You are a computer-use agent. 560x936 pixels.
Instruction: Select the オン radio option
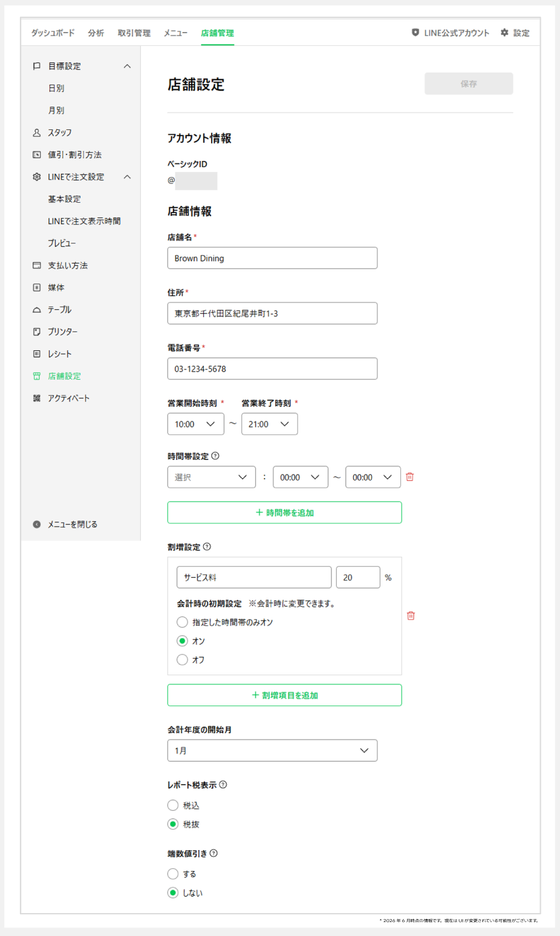coord(182,641)
